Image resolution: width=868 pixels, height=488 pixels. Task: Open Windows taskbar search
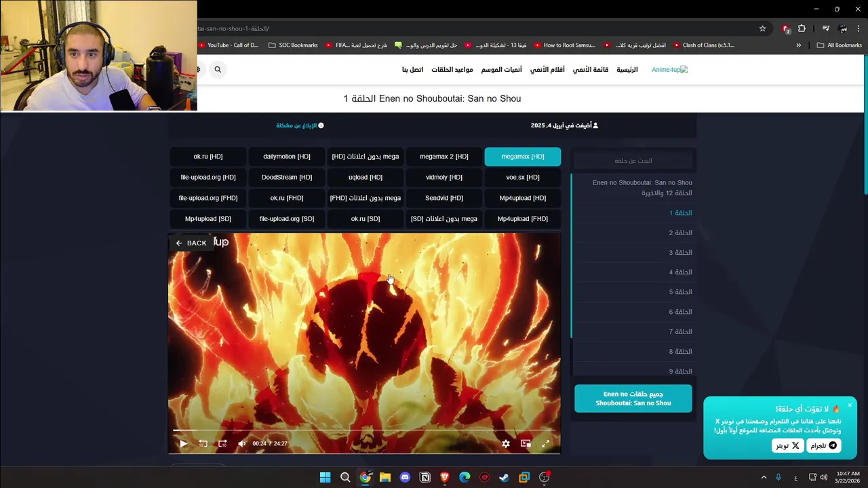(345, 477)
